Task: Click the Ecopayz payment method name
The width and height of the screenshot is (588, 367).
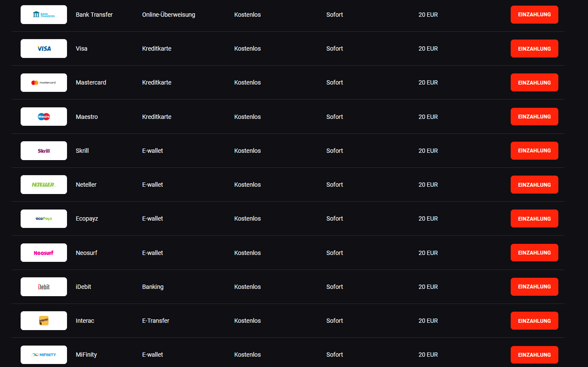Action: [x=87, y=218]
